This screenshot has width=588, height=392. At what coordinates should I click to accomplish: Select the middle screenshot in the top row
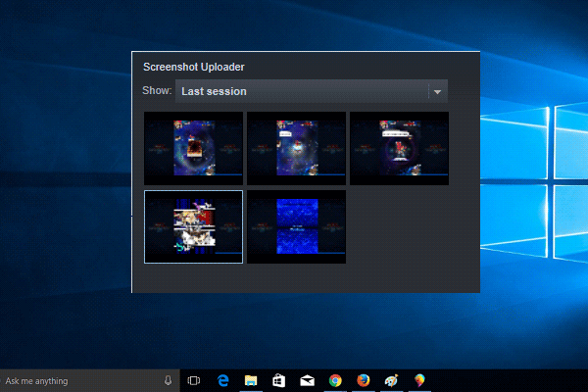(296, 148)
